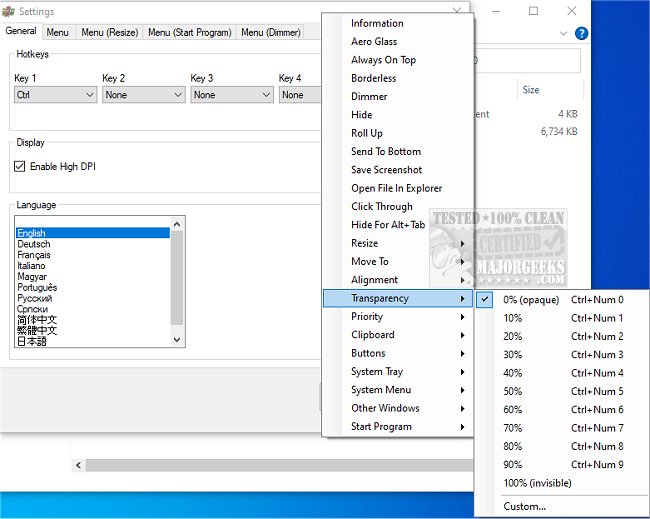This screenshot has height=519, width=650.
Task: Choose Always On Top from menu
Action: [383, 60]
